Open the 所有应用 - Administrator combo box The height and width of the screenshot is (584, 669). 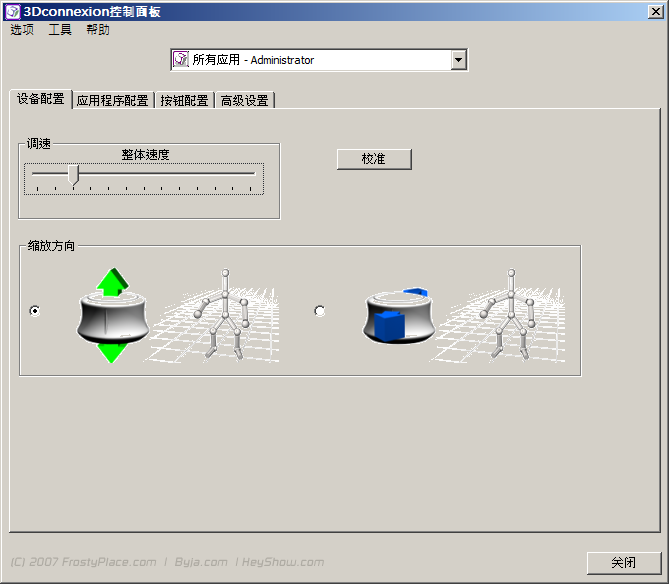[310, 60]
